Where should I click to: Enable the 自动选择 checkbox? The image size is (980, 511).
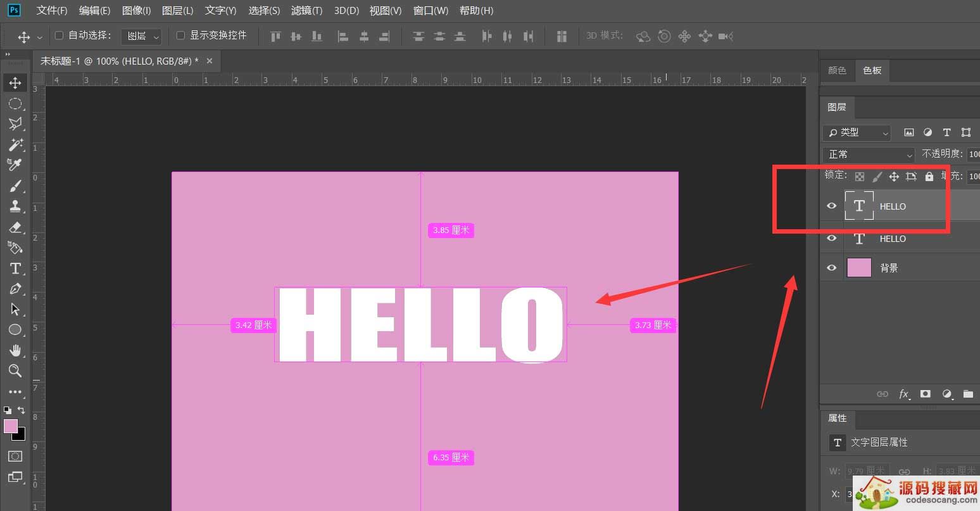pyautogui.click(x=60, y=35)
